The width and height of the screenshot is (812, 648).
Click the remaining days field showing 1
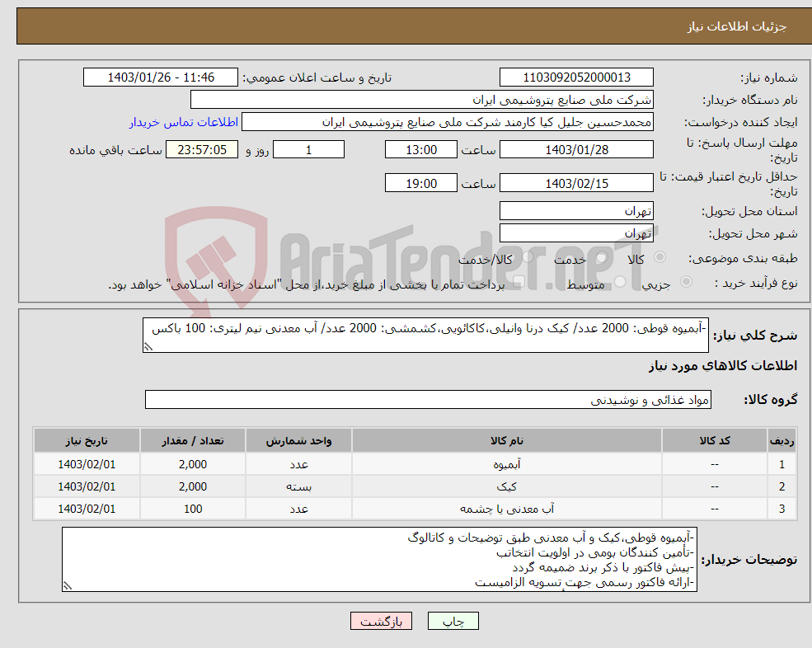tap(308, 150)
